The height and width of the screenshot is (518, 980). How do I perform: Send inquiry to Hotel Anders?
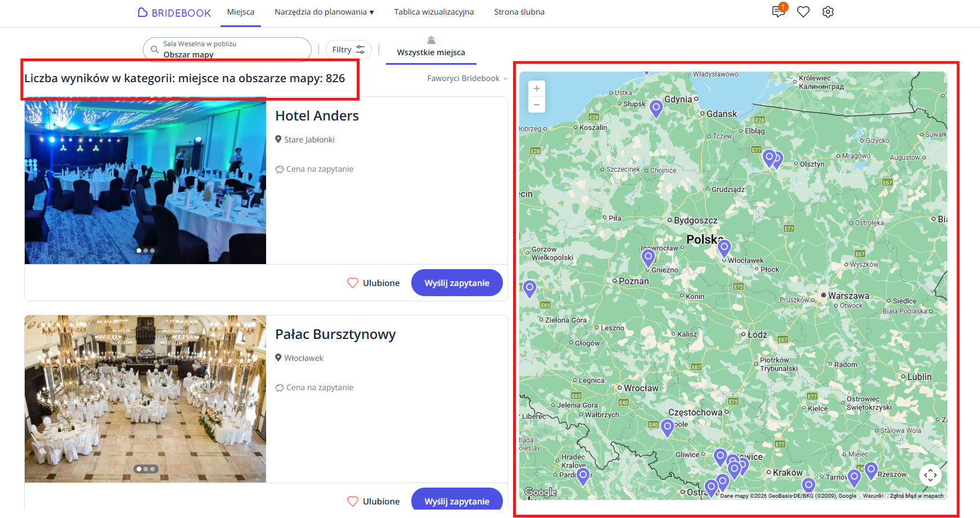pyautogui.click(x=456, y=283)
